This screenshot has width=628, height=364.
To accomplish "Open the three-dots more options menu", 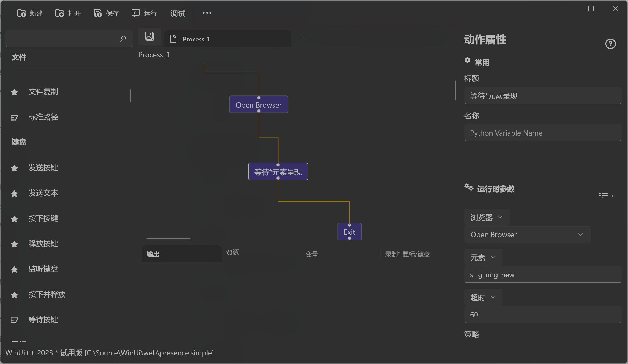I will [207, 13].
